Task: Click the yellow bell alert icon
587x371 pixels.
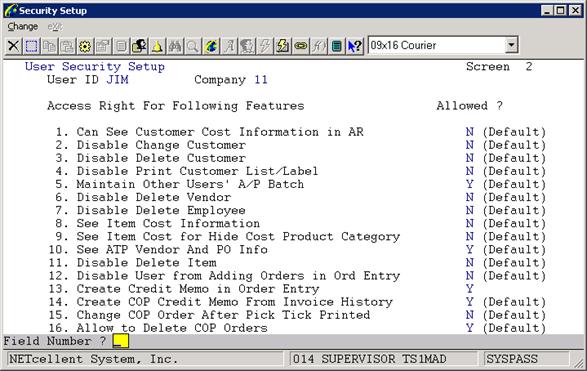Action: pyautogui.click(x=157, y=46)
